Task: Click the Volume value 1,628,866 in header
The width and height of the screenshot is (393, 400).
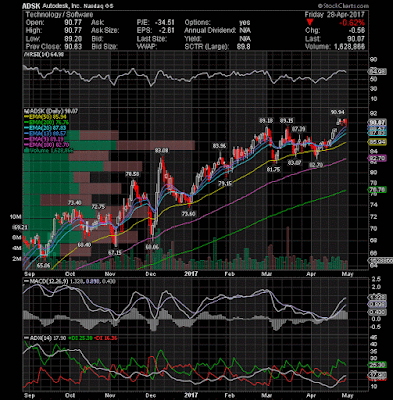Action: point(349,46)
